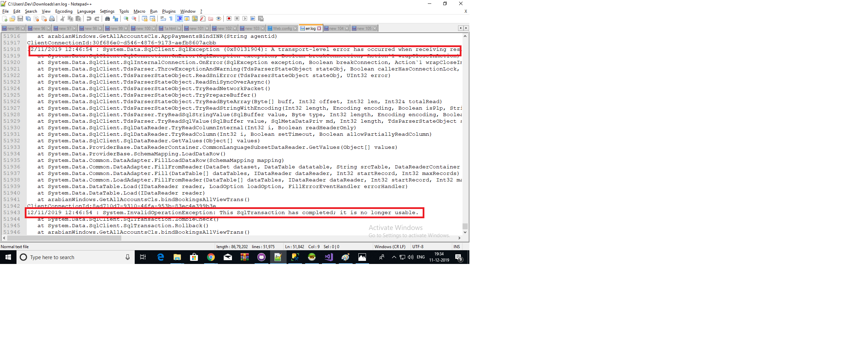
Task: Click the horizontal scrollbar thumb
Action: pyautogui.click(x=64, y=238)
